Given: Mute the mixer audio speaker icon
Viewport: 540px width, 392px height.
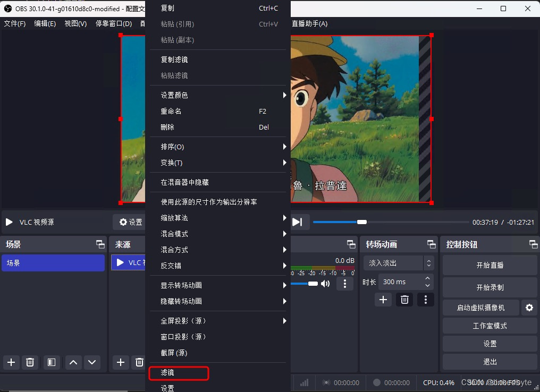Looking at the screenshot, I should pyautogui.click(x=325, y=284).
